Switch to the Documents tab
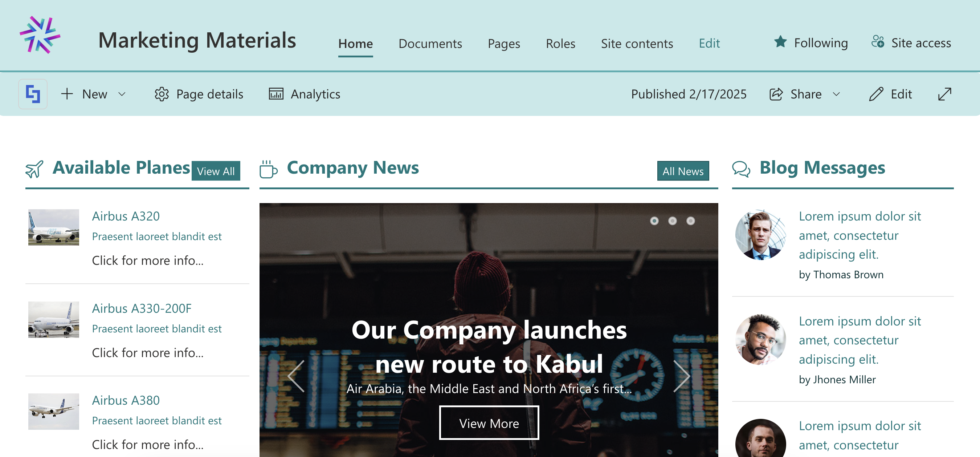980x457 pixels. click(x=430, y=44)
